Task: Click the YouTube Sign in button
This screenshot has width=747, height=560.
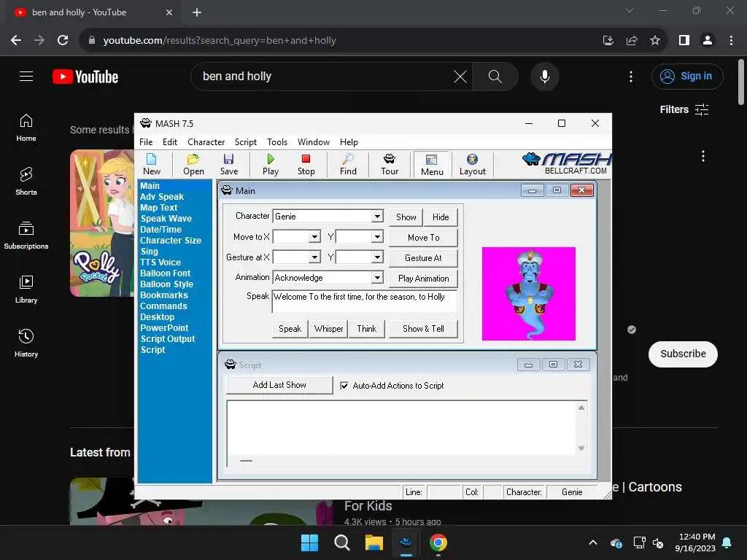Action: [x=687, y=76]
